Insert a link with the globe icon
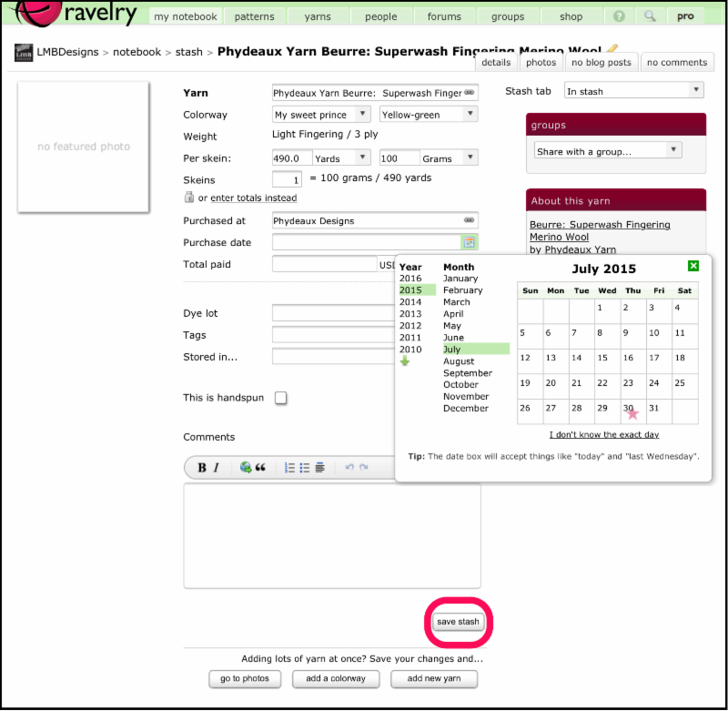Screen dimensions: 728x711 [x=246, y=468]
